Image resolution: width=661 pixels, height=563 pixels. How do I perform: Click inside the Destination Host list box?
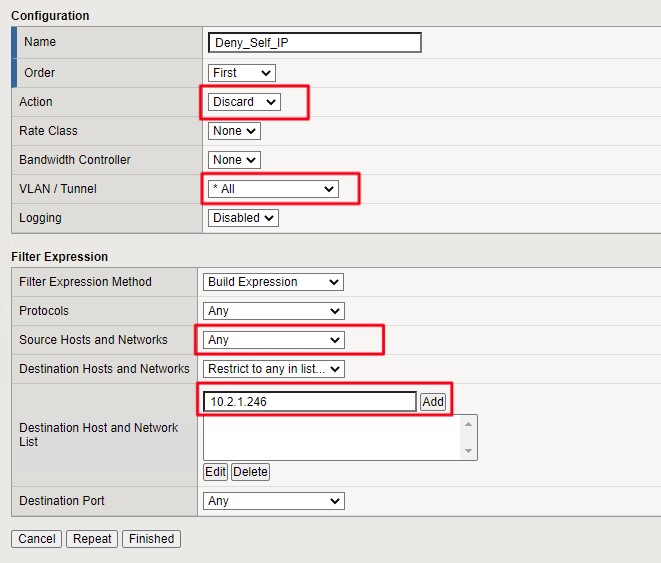click(x=330, y=437)
